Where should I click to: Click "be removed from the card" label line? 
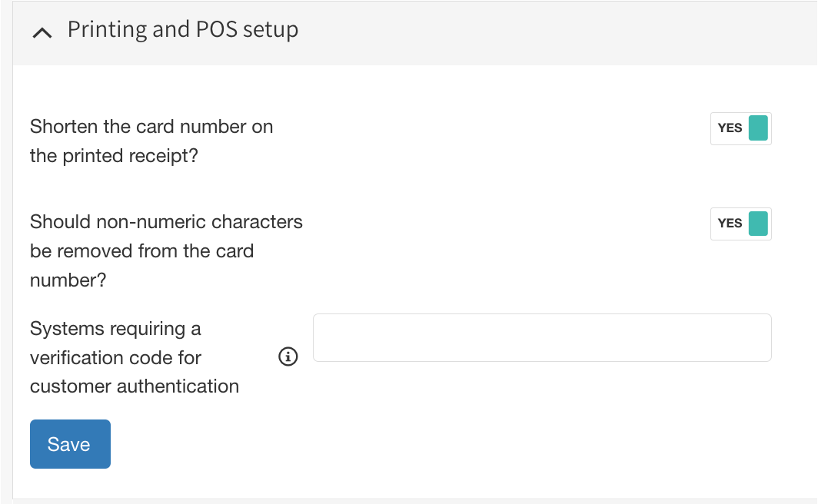coord(141,251)
